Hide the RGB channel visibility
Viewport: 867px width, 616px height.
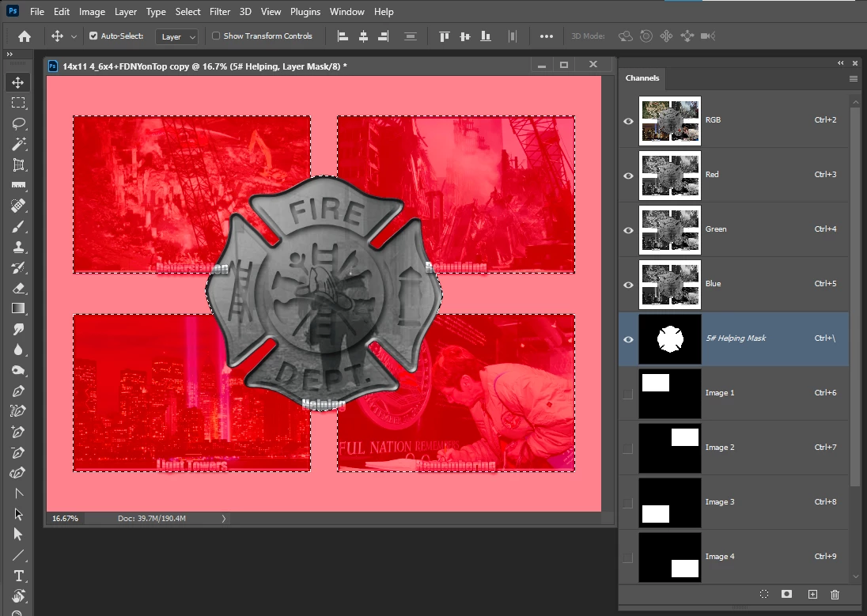628,121
